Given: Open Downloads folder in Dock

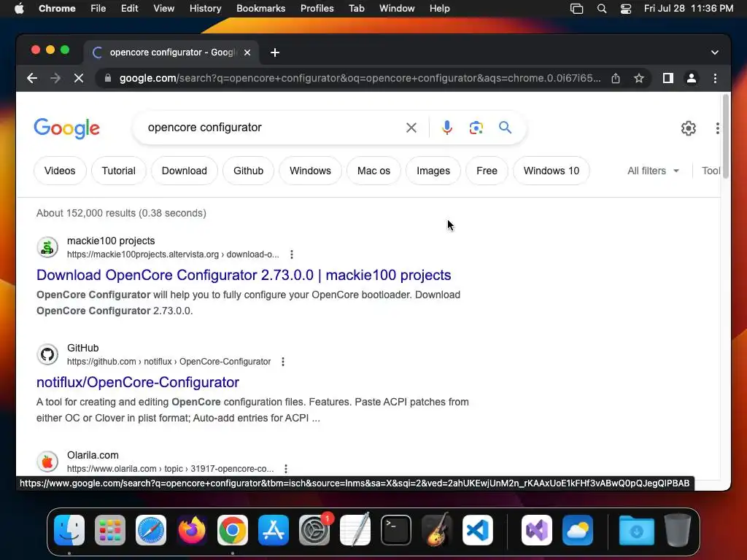Looking at the screenshot, I should (636, 530).
